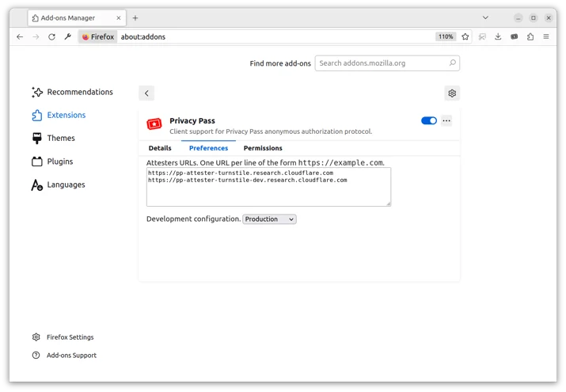Click the screenshot scissors toolbar icon
The height and width of the screenshot is (392, 566).
pyautogui.click(x=482, y=36)
